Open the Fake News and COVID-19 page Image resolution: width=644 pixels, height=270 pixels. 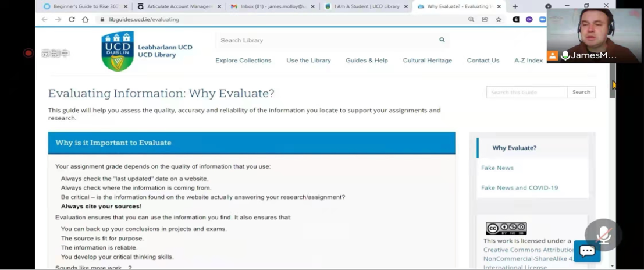(x=519, y=188)
